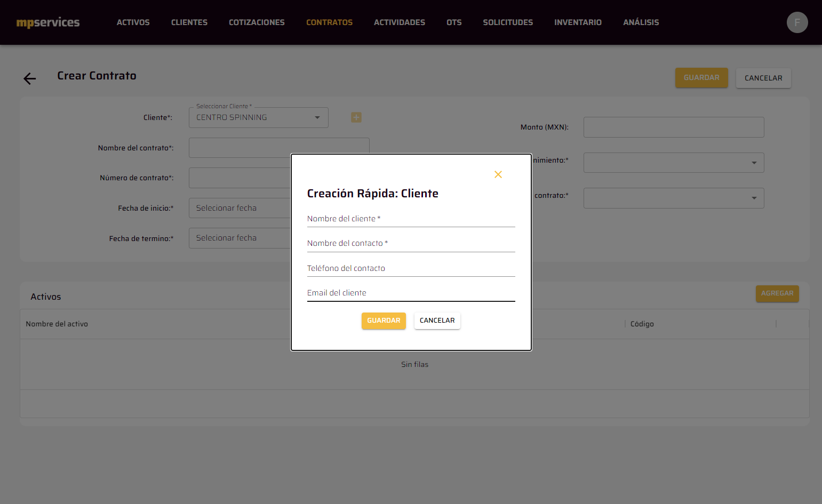Click the Teléfono del contacto field
This screenshot has height=504, width=822.
tap(411, 268)
